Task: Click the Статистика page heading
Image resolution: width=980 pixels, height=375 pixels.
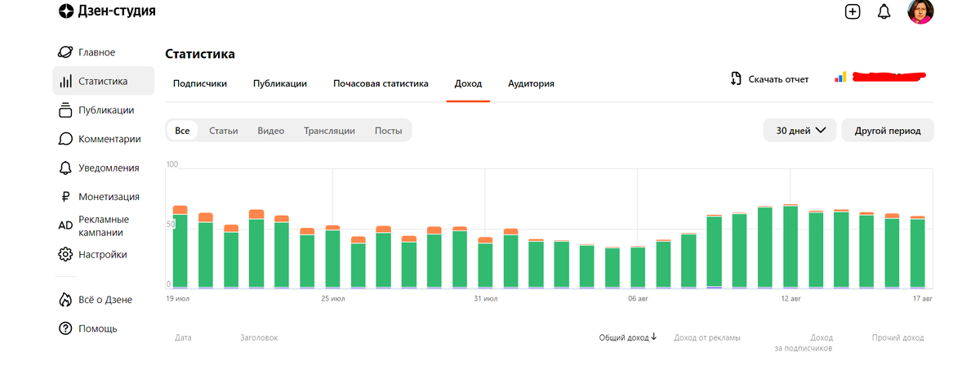Action: [200, 54]
